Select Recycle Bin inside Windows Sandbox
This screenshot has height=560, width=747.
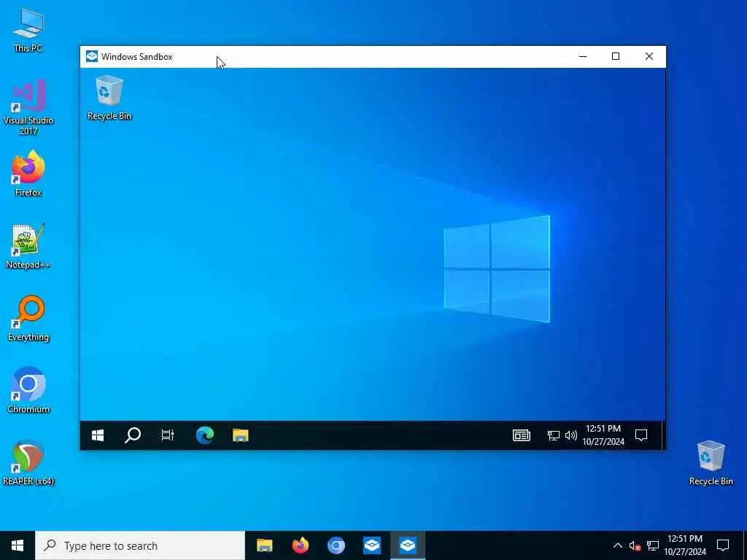click(x=109, y=98)
